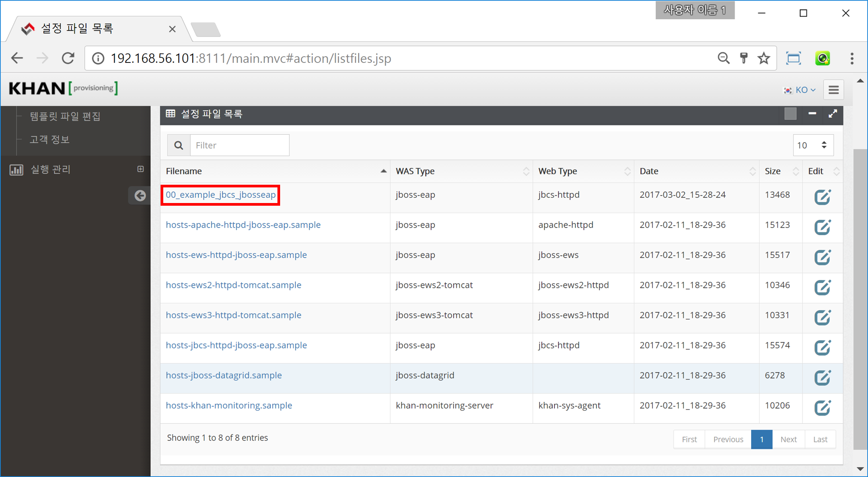The height and width of the screenshot is (477, 868).
Task: Bookmark this page with star icon
Action: [764, 58]
